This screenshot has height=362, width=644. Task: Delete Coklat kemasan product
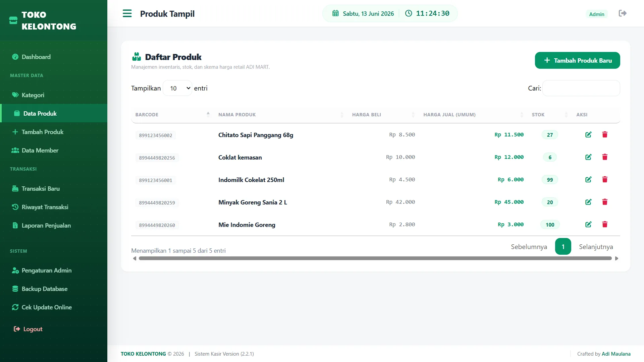point(605,157)
